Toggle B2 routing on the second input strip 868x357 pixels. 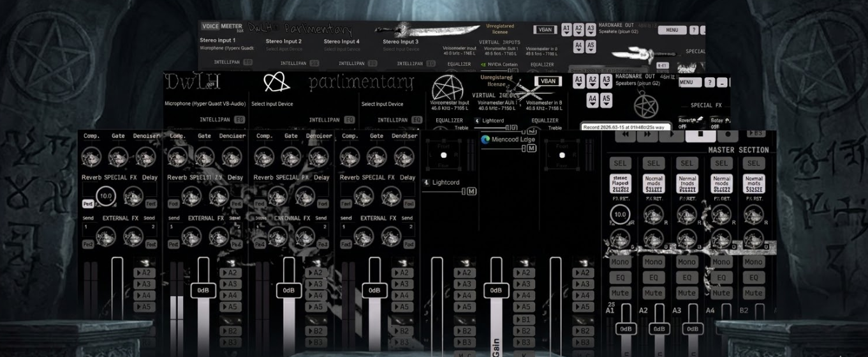point(231,331)
